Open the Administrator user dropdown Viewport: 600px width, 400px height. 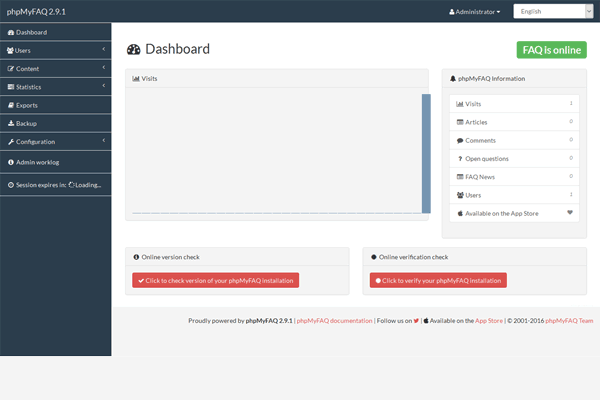(474, 12)
